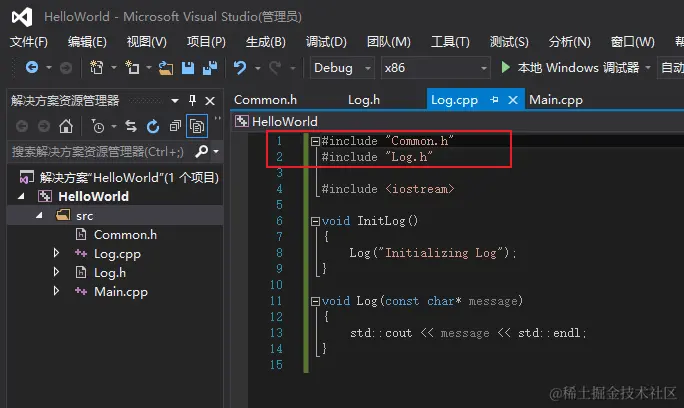Screen dimensions: 684x408
Task: Click the Visual Studio logo icon
Action: click(22, 17)
